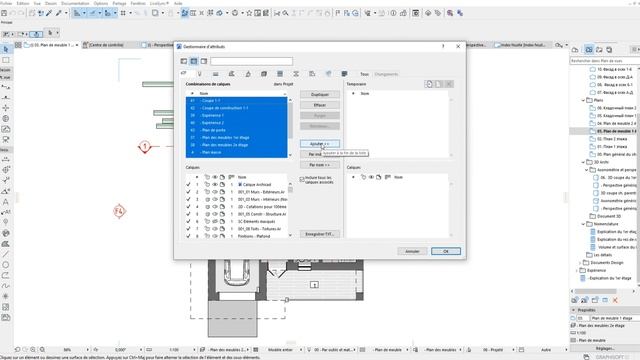
Task: Open the Surfaces attribute tab icon
Action: pyautogui.click(x=248, y=74)
